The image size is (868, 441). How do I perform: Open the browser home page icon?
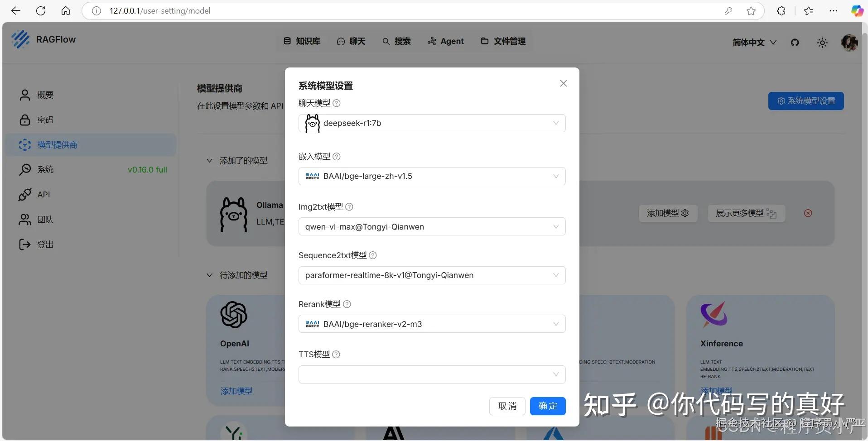point(66,11)
